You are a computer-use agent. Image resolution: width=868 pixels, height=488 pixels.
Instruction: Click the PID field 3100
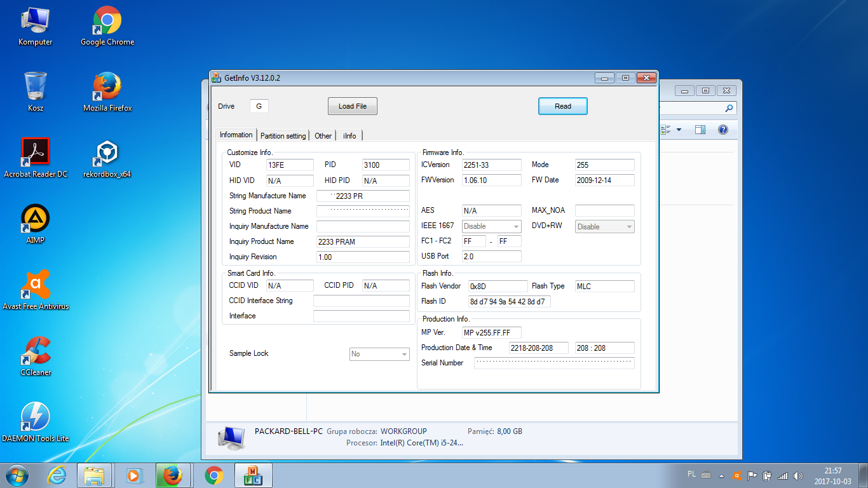coord(386,165)
